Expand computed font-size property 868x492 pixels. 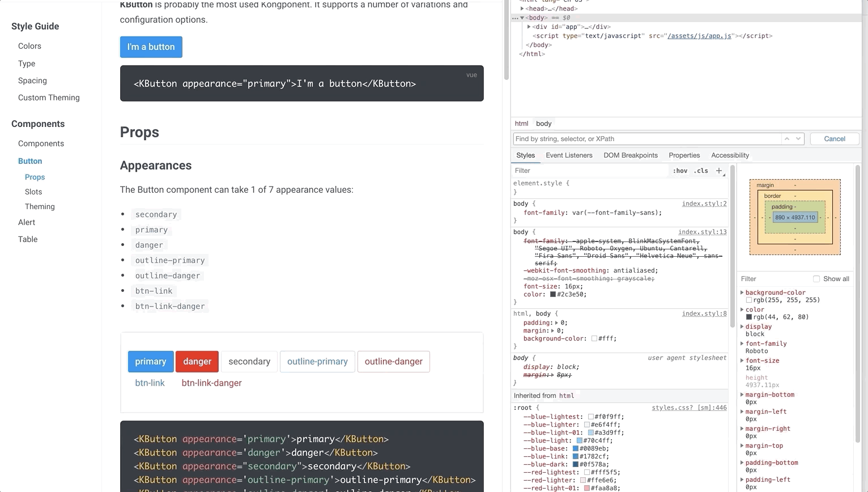pyautogui.click(x=742, y=360)
